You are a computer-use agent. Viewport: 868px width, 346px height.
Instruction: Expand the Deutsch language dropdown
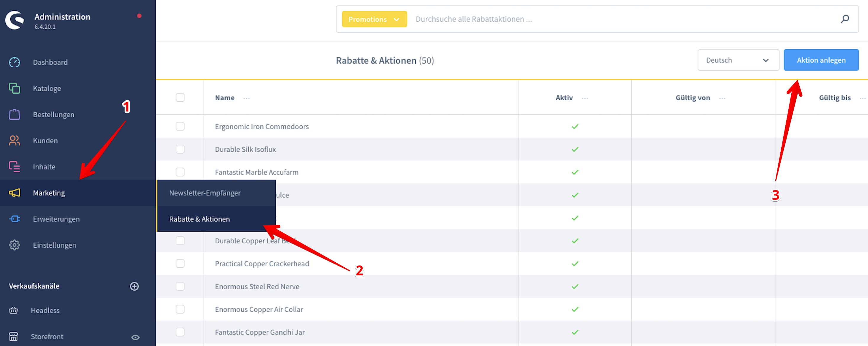738,60
